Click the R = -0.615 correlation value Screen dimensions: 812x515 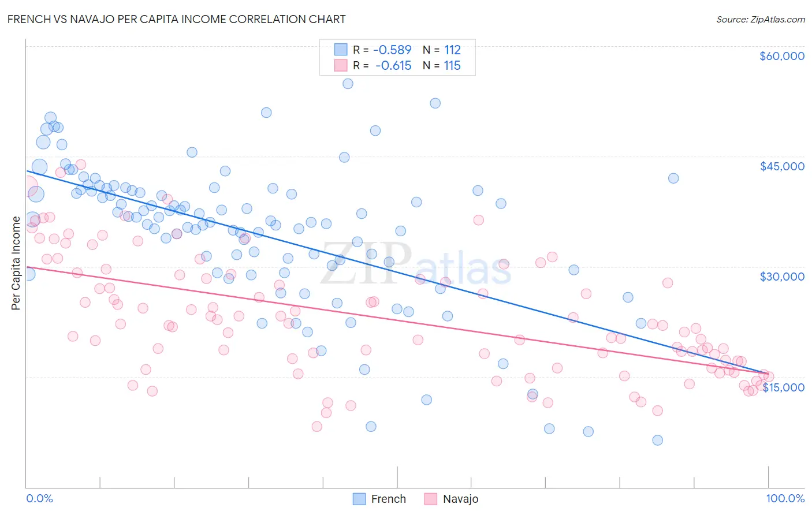click(382, 65)
